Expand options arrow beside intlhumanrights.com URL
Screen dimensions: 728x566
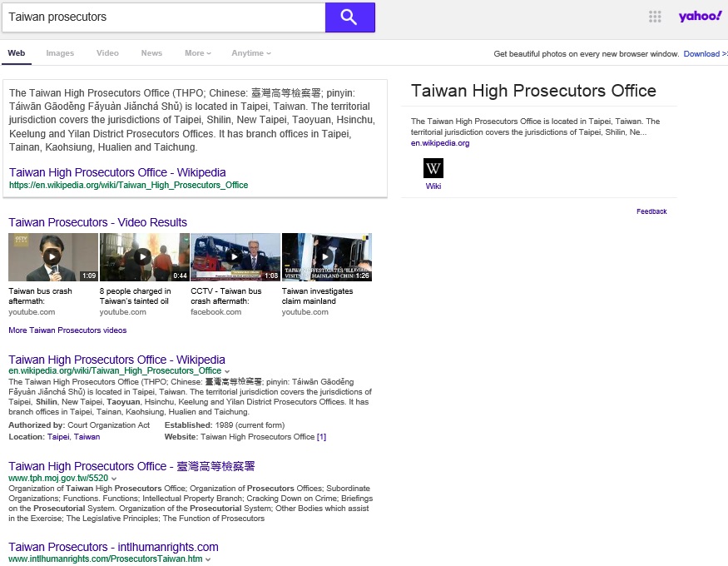(x=208, y=559)
